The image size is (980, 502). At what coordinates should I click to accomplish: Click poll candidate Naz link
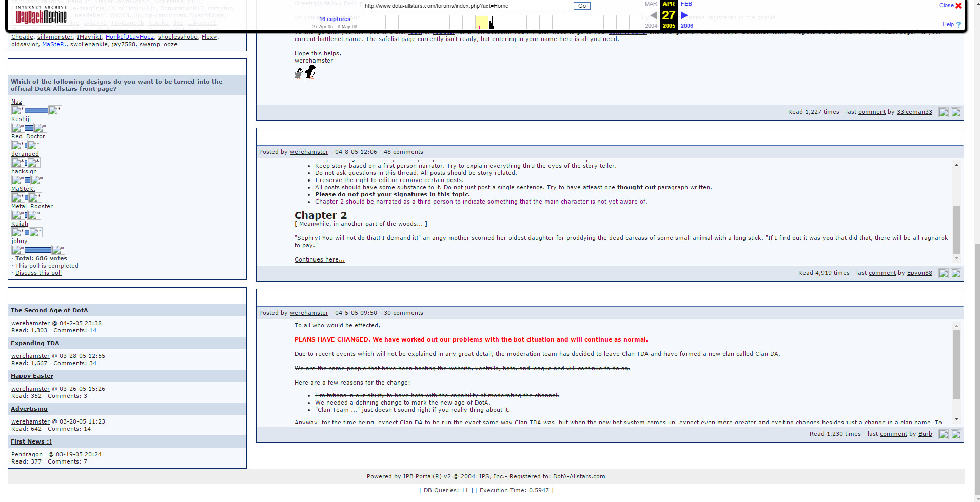(x=16, y=102)
